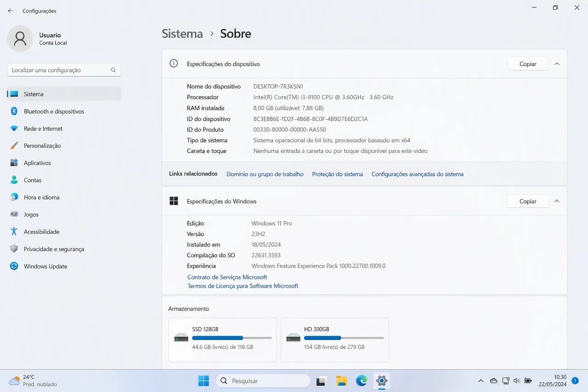Viewport: 588px width, 392px height.
Task: Go back with the arrow beside Configurações
Action: point(11,11)
